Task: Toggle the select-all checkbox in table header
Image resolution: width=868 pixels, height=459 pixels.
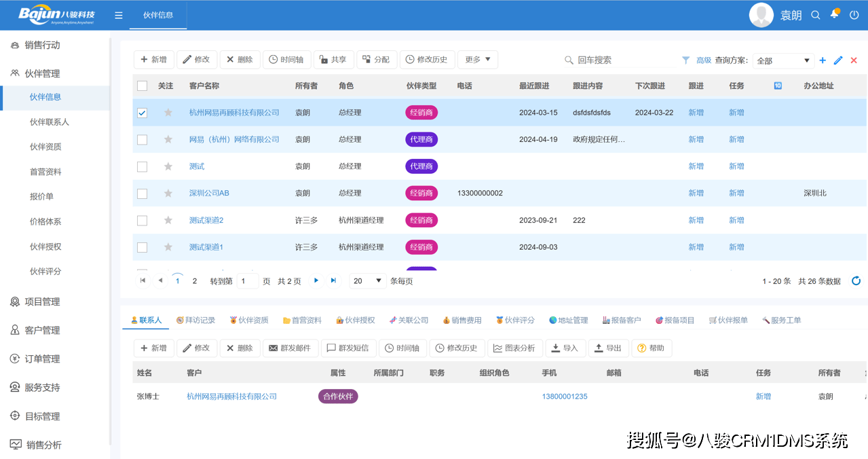Action: click(x=142, y=86)
